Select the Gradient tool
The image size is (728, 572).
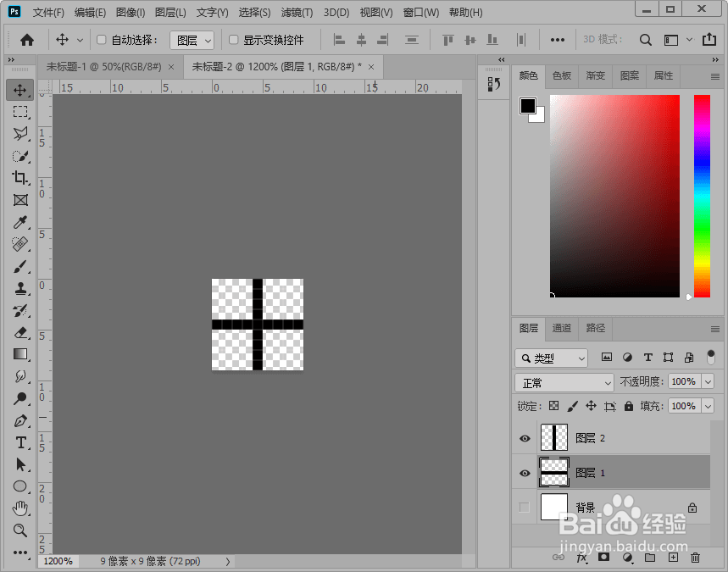point(20,354)
